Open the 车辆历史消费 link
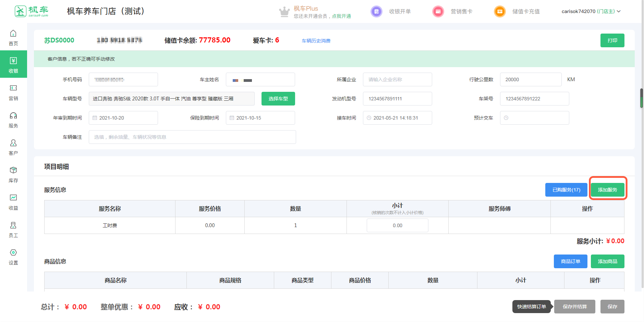The image size is (644, 322). [x=316, y=41]
